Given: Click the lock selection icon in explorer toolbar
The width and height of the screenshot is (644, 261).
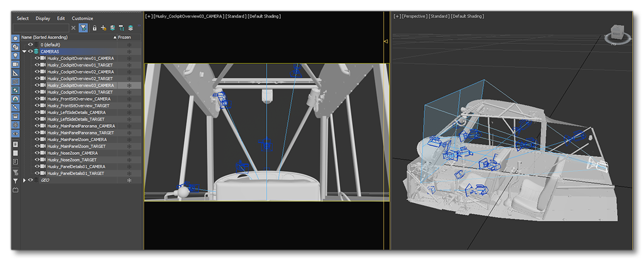Looking at the screenshot, I should tap(95, 28).
